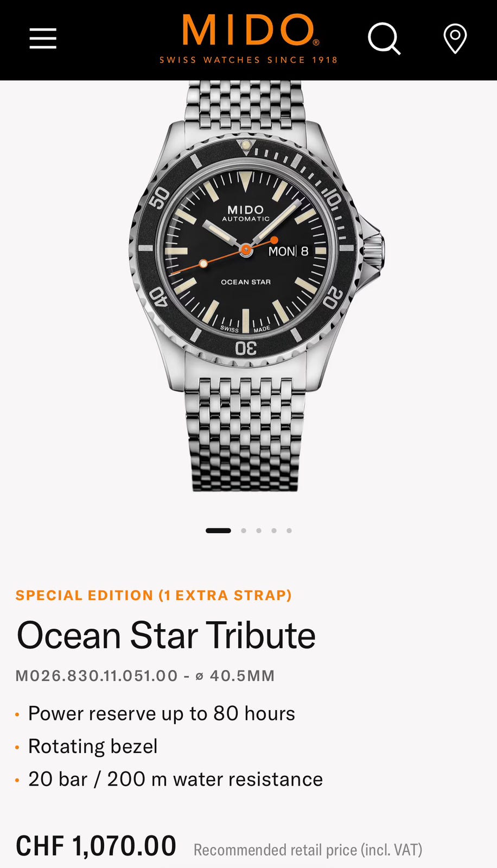Tap the search magnifier icon
The width and height of the screenshot is (497, 868).
point(384,39)
